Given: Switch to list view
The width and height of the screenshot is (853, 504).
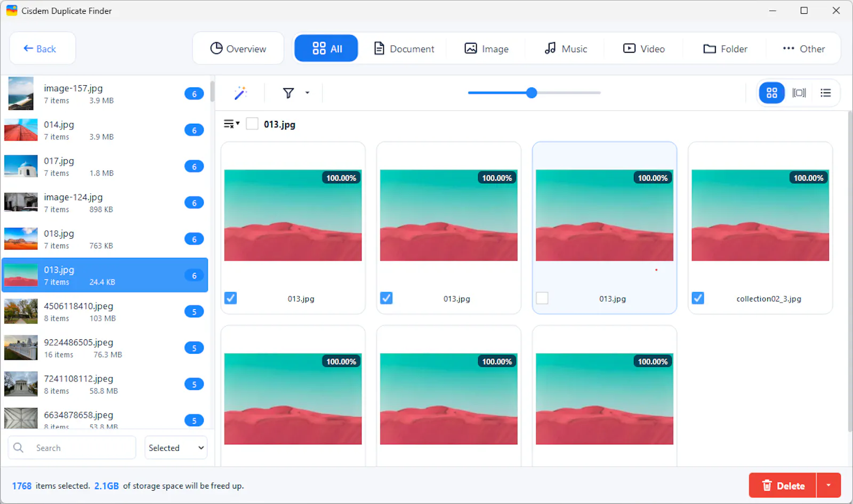Looking at the screenshot, I should tap(825, 93).
